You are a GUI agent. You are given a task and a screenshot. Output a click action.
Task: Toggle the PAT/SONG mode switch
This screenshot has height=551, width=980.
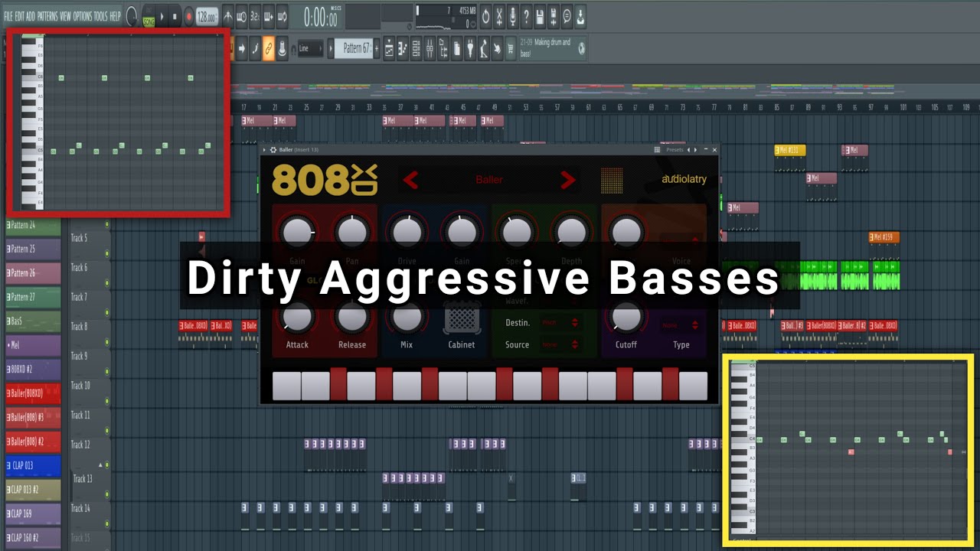[149, 16]
